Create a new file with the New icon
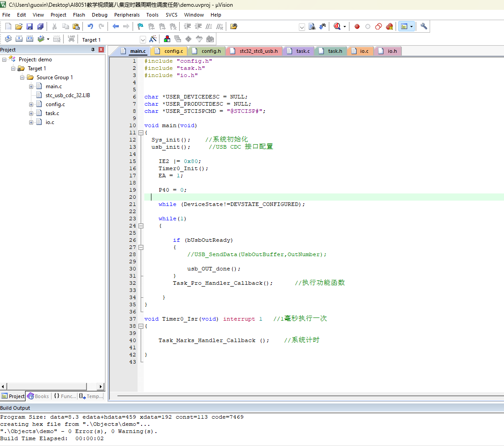504x446 pixels. (9, 26)
